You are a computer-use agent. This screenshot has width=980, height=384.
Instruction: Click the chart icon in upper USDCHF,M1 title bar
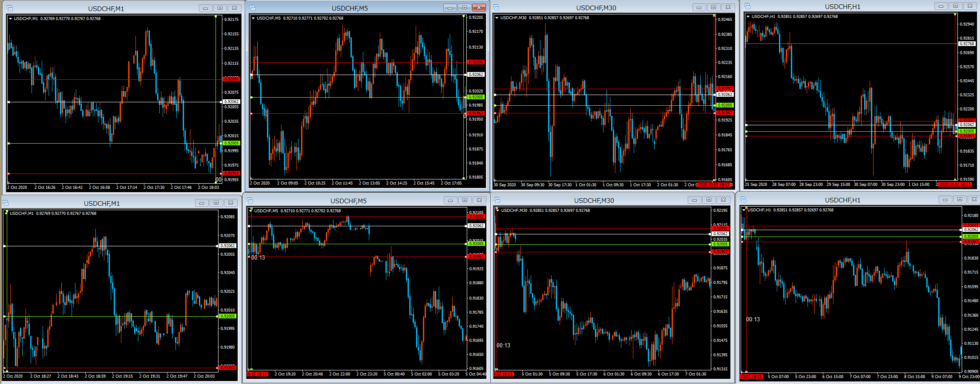point(10,8)
